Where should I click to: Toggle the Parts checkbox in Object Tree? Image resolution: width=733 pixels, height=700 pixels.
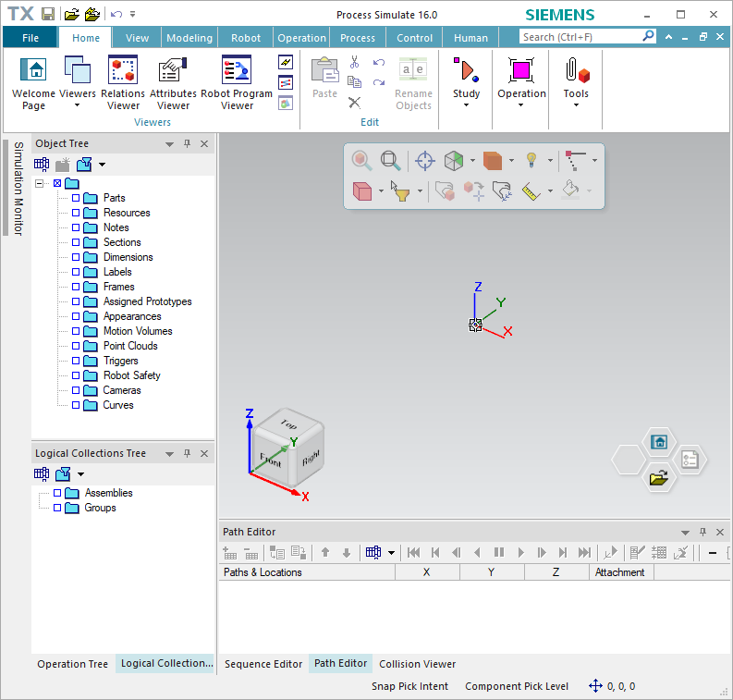click(76, 198)
